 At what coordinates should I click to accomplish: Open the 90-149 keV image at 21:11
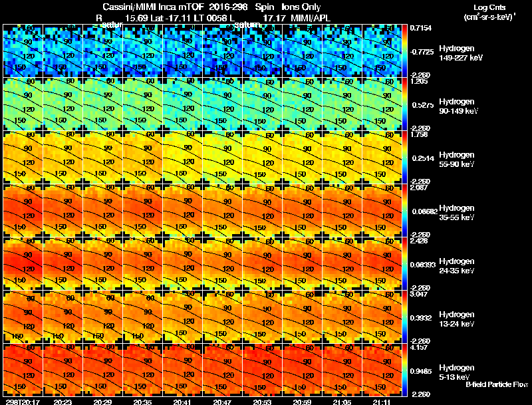coord(382,104)
